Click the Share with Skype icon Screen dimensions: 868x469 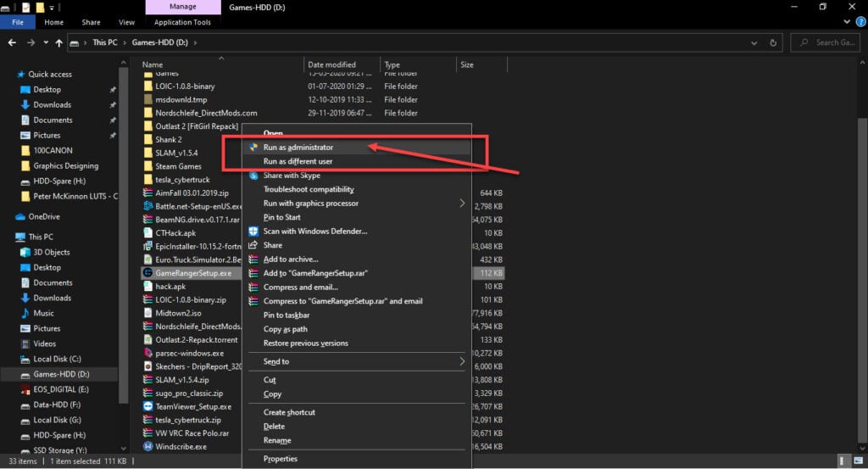pyautogui.click(x=253, y=176)
